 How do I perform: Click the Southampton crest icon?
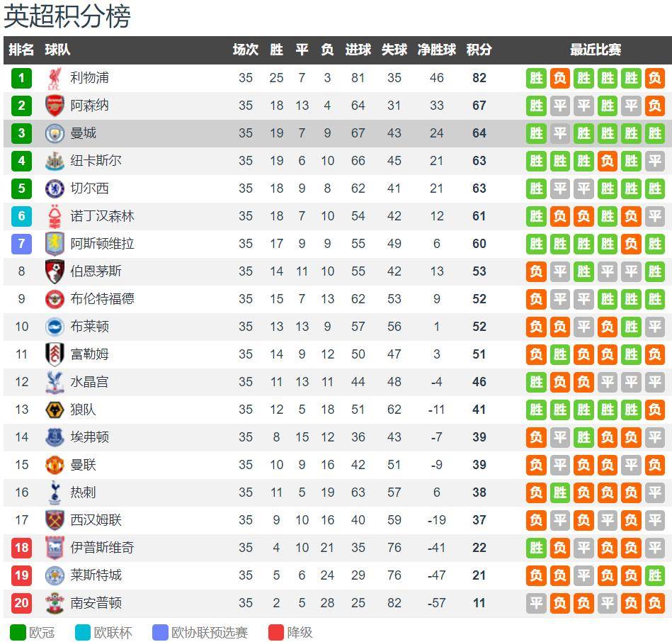55,603
